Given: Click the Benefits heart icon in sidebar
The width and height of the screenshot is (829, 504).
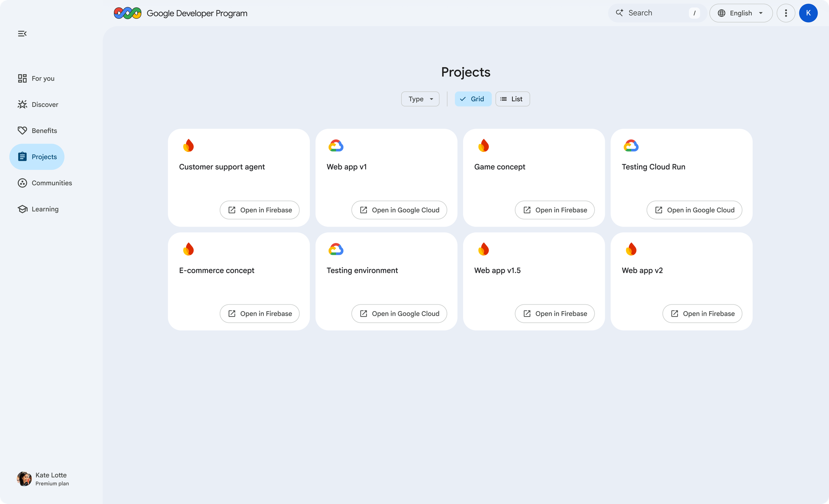Looking at the screenshot, I should [x=22, y=130].
